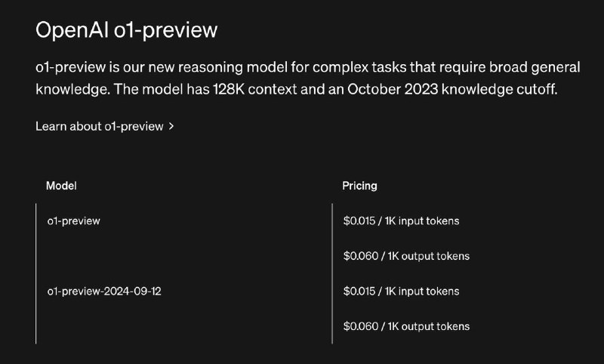Click o1-preview's $0.015 input tokens price
The width and height of the screenshot is (604, 364).
click(x=401, y=221)
